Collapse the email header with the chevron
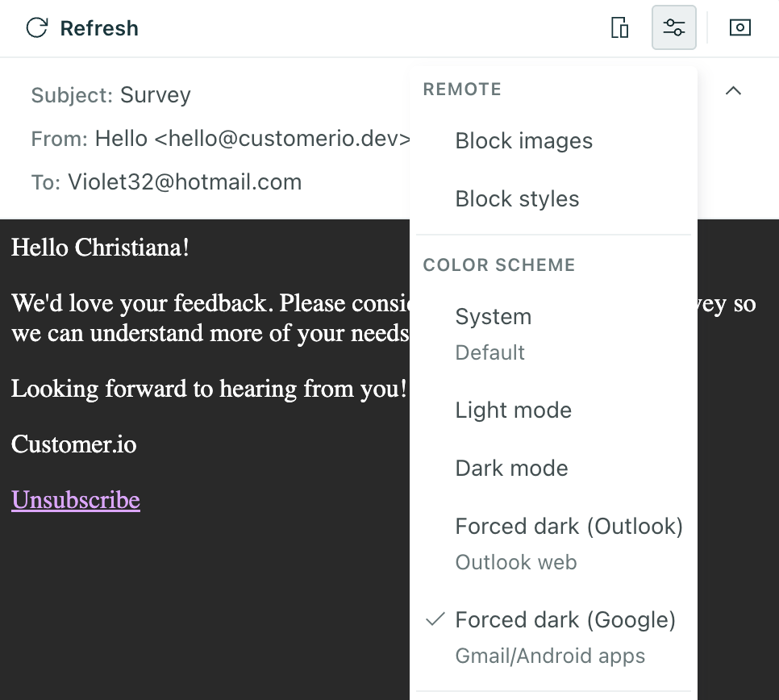This screenshot has width=779, height=700. coord(733,91)
